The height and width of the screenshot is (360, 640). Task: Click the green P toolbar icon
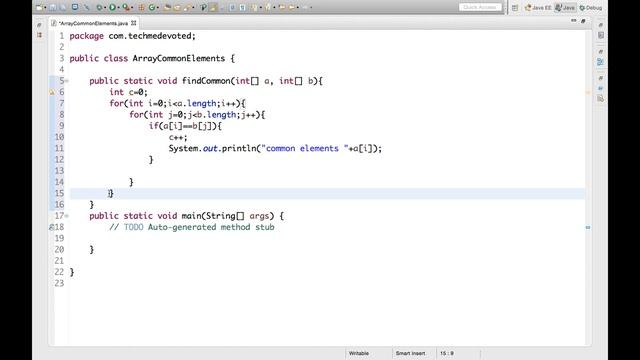pos(203,7)
